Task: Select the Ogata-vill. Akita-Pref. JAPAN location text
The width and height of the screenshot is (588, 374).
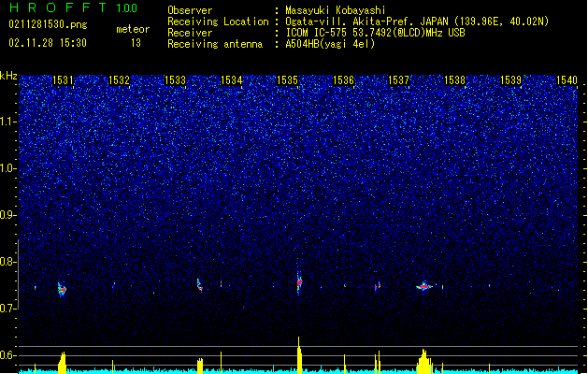Action: (417, 22)
